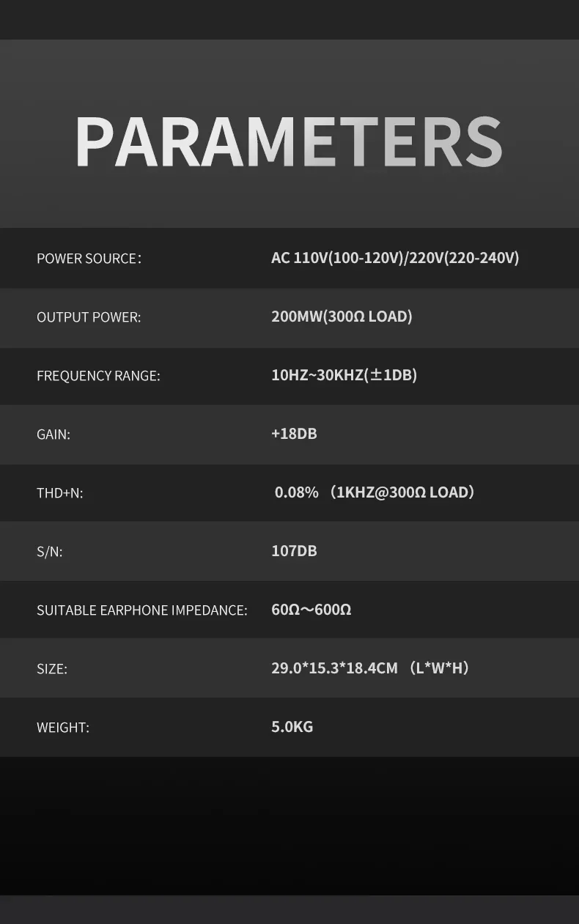Click the Frequency Range label
The width and height of the screenshot is (579, 924).
(x=98, y=376)
